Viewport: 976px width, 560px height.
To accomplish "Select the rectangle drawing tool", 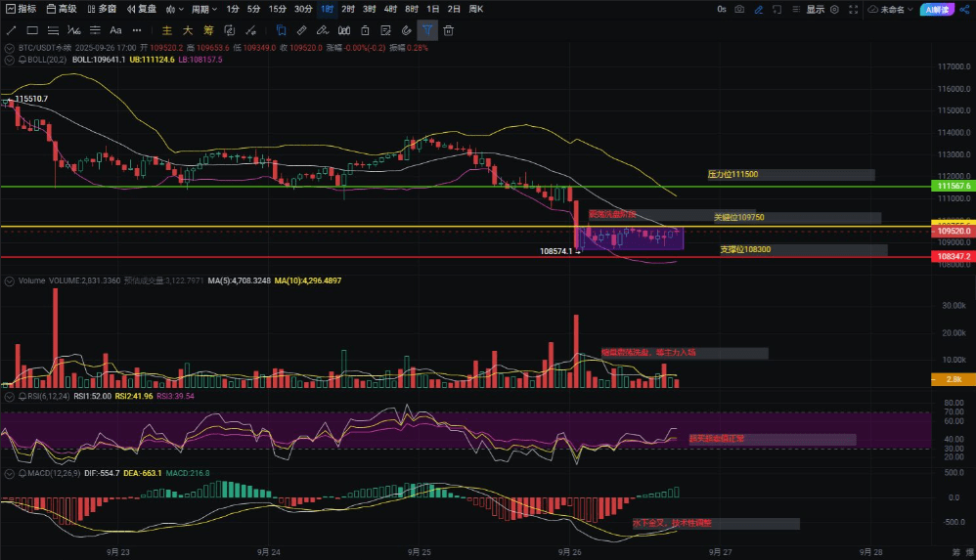I will point(32,30).
